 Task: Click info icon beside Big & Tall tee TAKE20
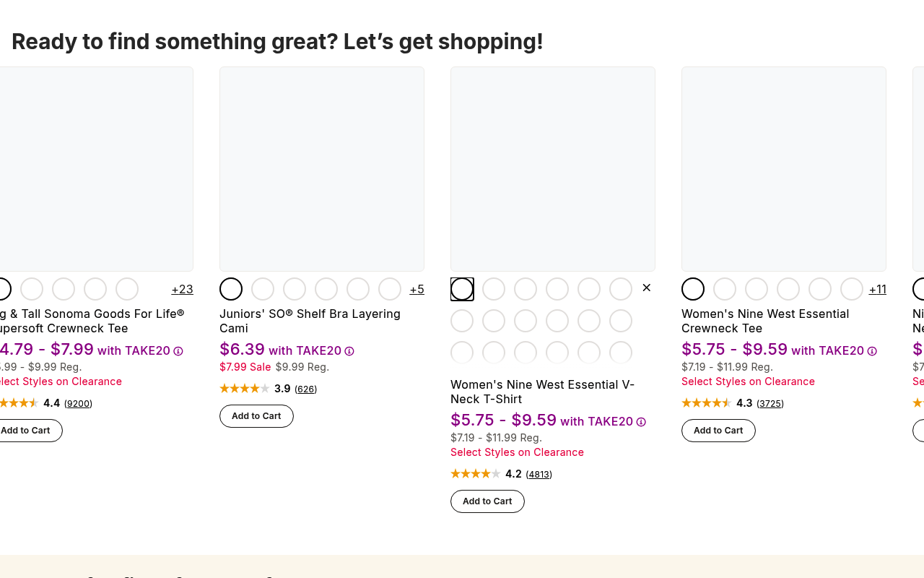178,351
